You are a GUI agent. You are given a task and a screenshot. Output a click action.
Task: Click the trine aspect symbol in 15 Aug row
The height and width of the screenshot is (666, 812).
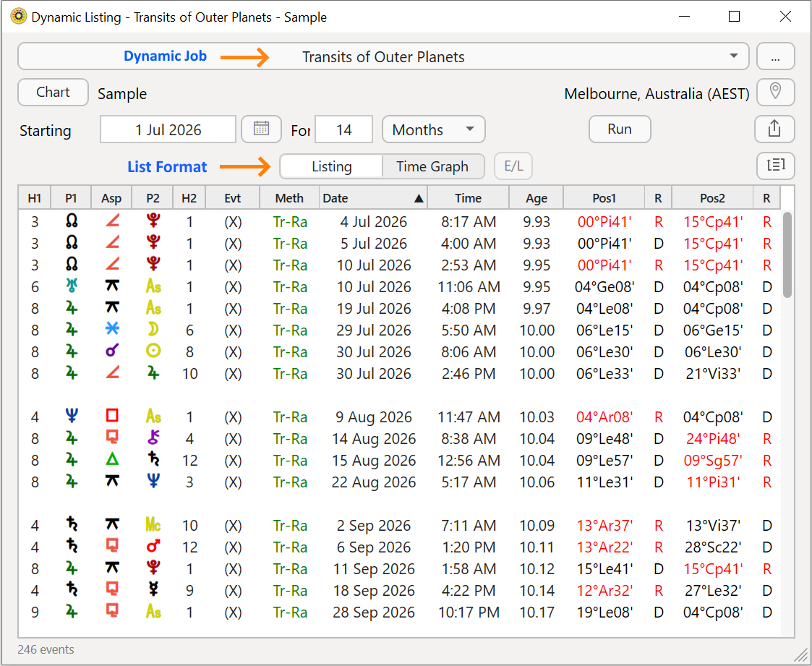[x=112, y=459]
